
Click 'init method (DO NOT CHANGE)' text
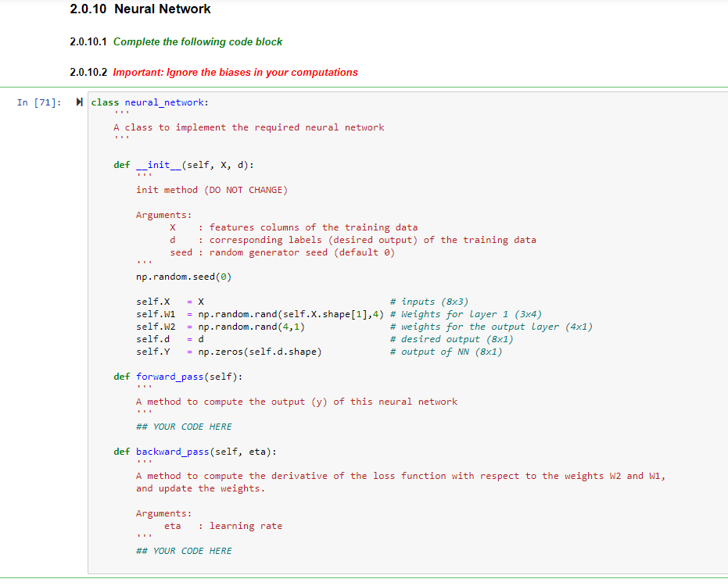pos(212,190)
